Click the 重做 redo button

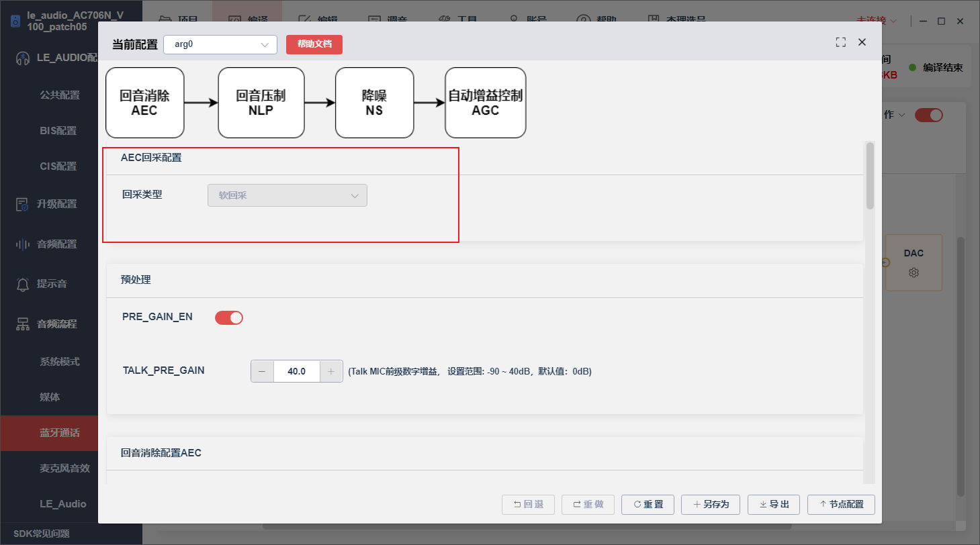[588, 505]
